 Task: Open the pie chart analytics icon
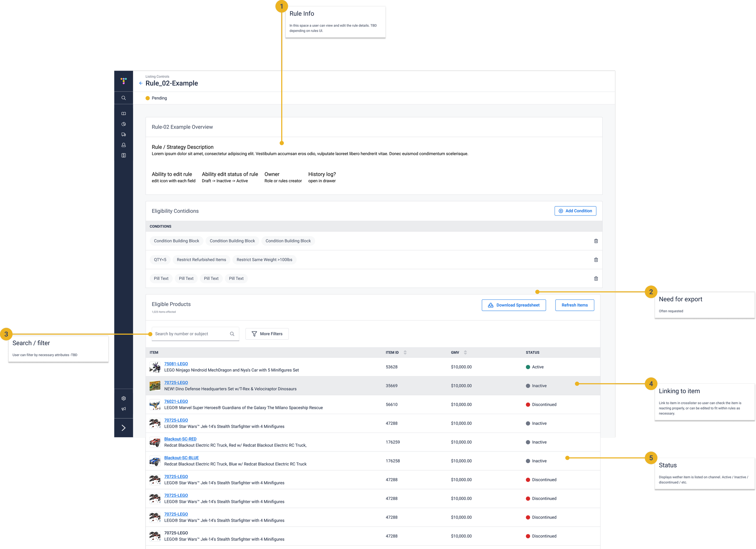click(123, 124)
